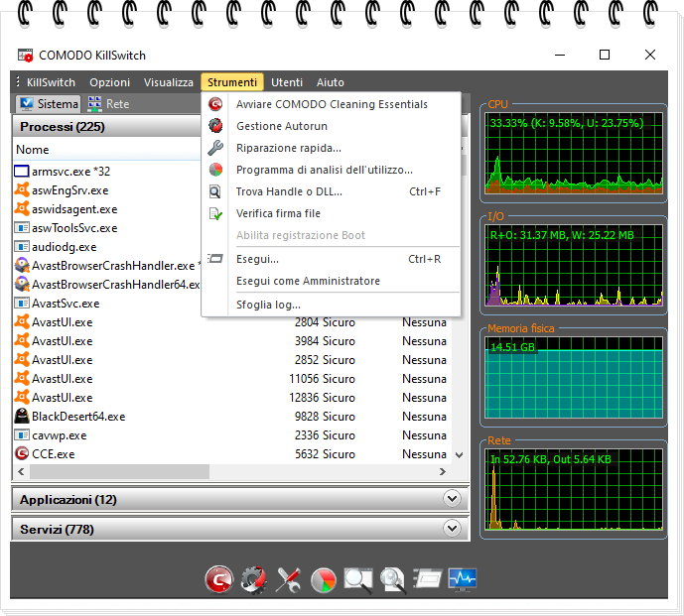Click process list horizontal scrollbar right arrow

click(x=443, y=471)
